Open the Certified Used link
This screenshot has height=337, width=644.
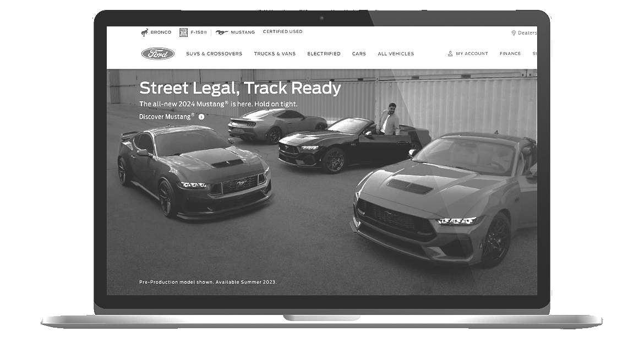pos(282,31)
